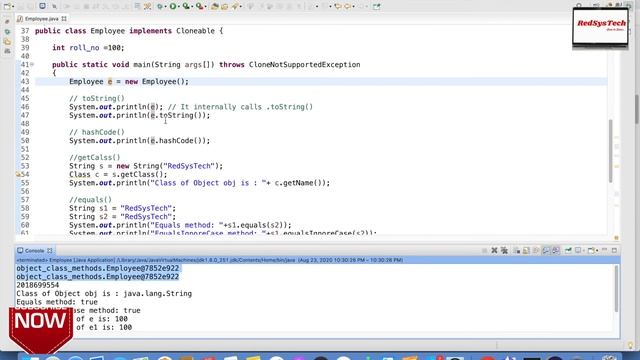This screenshot has height=360, width=640.
Task: Click 'getClass()' call on line 54
Action: pos(143,174)
